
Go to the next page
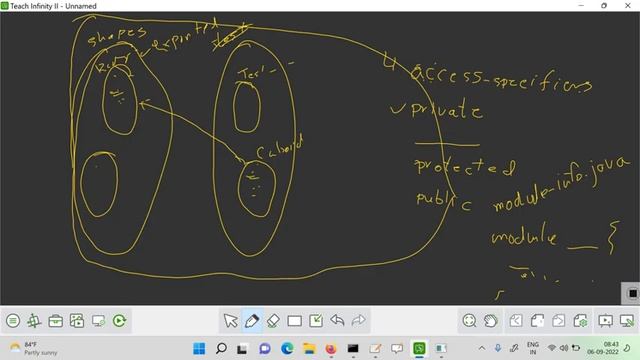(x=559, y=321)
